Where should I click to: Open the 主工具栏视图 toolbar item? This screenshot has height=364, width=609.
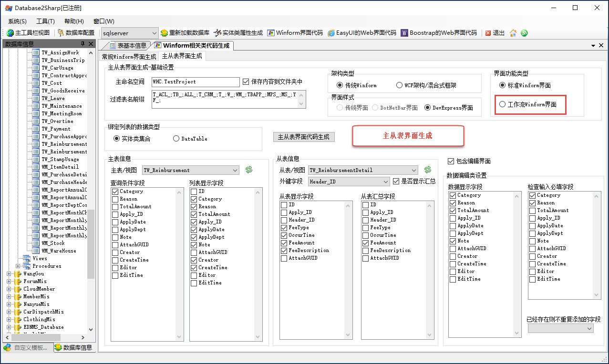point(28,33)
